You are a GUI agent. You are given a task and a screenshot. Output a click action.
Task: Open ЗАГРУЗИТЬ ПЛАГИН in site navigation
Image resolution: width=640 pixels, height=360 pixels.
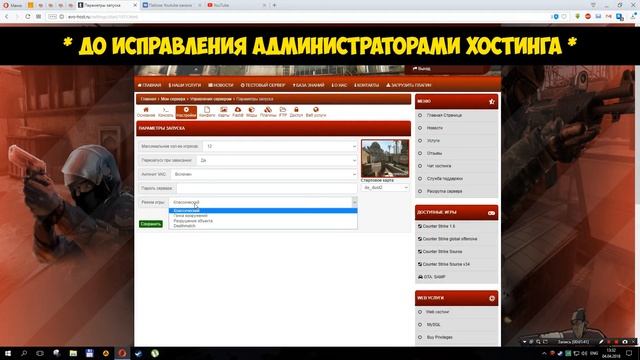[x=409, y=85]
